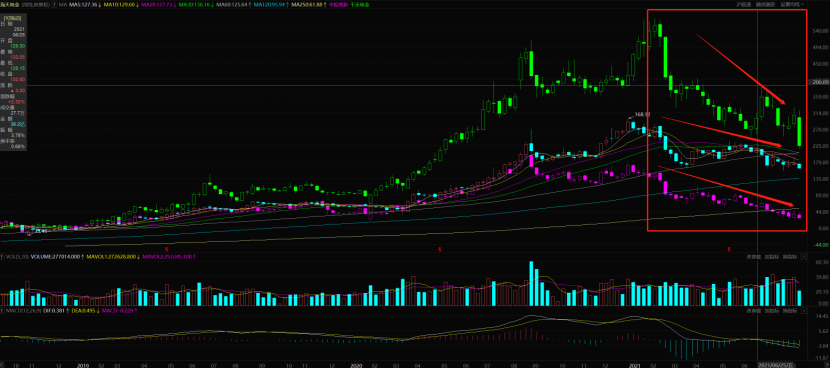Click the 沪股通 tag at top right
The width and height of the screenshot is (830, 369).
coord(744,4)
